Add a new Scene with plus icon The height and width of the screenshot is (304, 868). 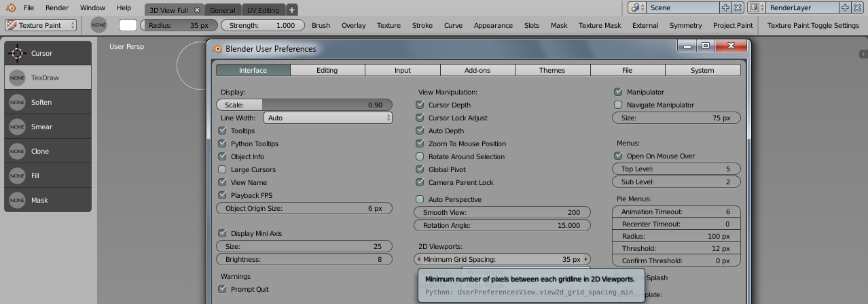pyautogui.click(x=725, y=8)
